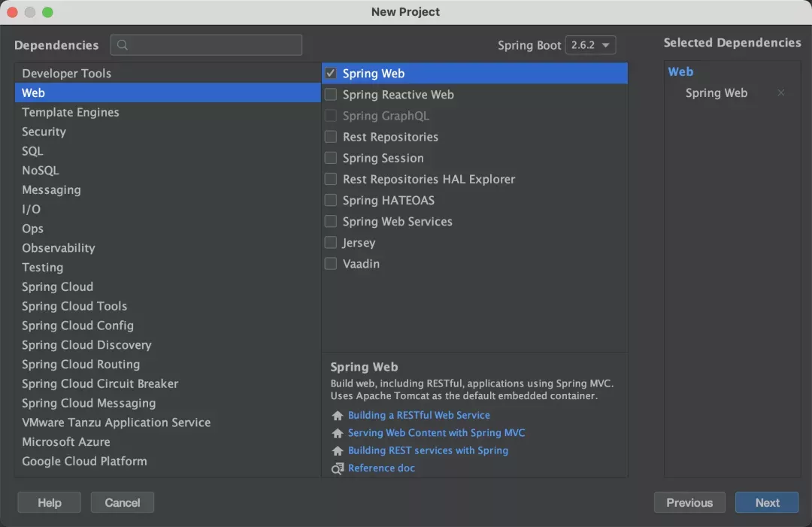The width and height of the screenshot is (812, 527).
Task: Open the Spring Cloud Messaging category
Action: [168, 403]
